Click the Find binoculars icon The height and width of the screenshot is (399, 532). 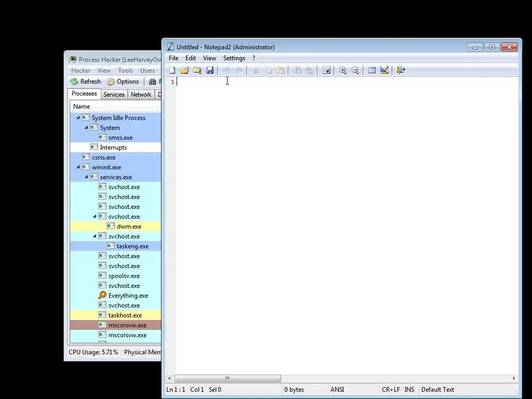pos(297,70)
